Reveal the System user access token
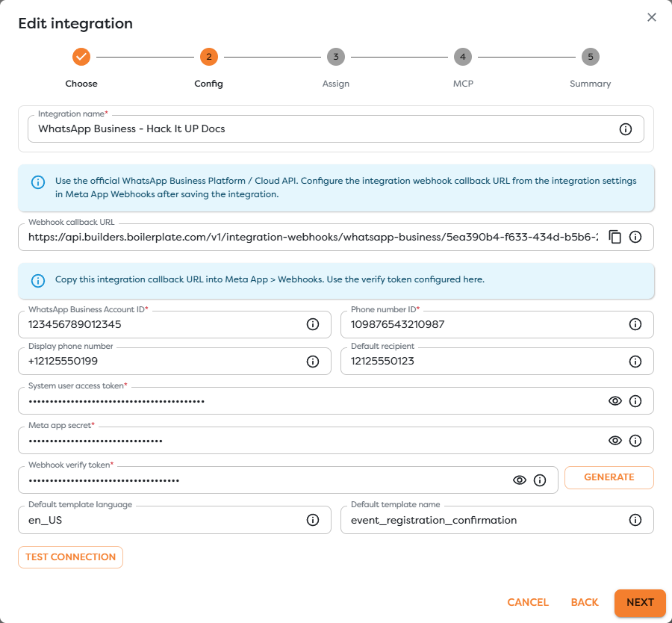 [x=615, y=401]
